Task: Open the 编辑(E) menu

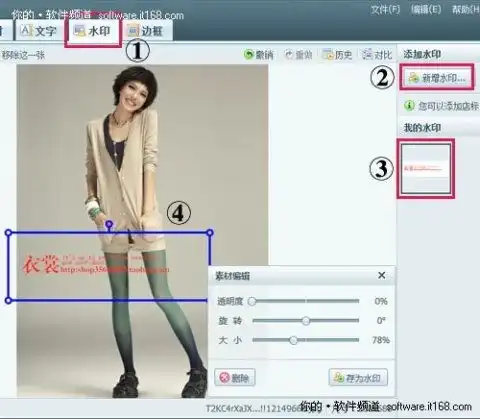Action: click(426, 9)
